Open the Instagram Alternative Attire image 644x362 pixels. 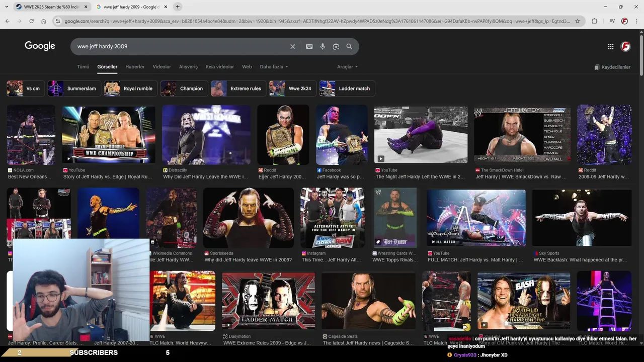[333, 218]
